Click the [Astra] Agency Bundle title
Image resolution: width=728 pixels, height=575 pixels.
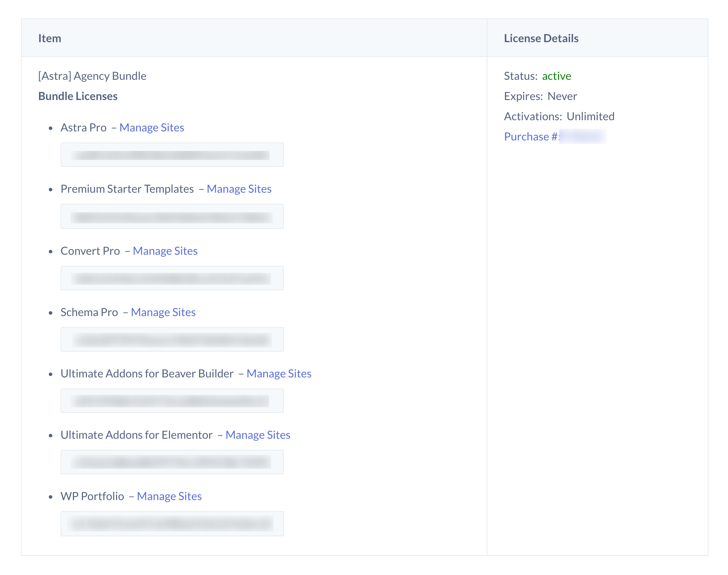pyautogui.click(x=92, y=76)
